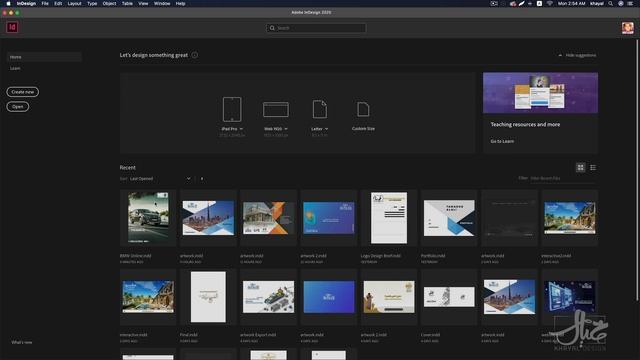640x360 pixels.
Task: Expand the iPad Pro preset dropdown arrow
Action: 241,129
